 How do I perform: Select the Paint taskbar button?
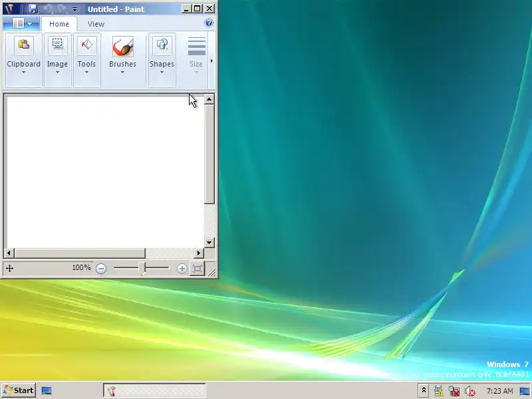[154, 391]
